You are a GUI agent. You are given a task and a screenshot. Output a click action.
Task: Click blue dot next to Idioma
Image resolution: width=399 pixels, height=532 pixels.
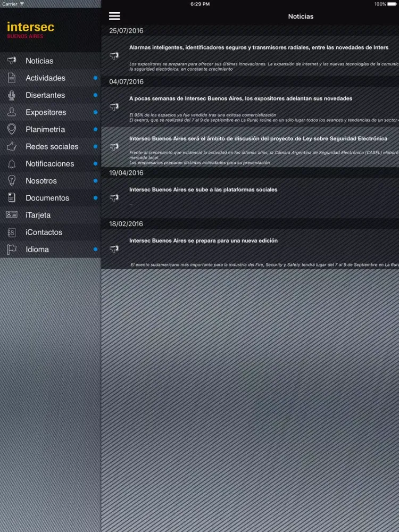95,250
